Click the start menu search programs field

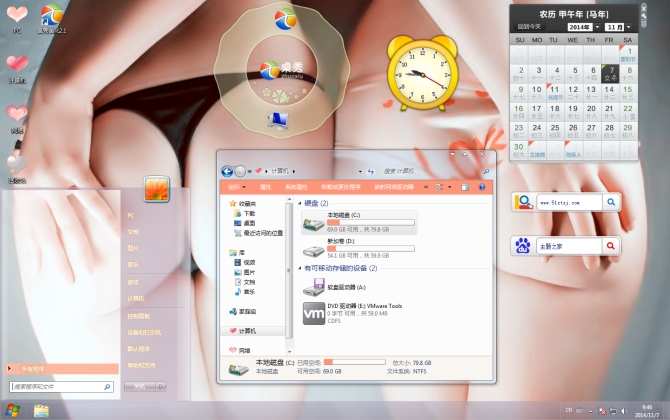pos(62,387)
